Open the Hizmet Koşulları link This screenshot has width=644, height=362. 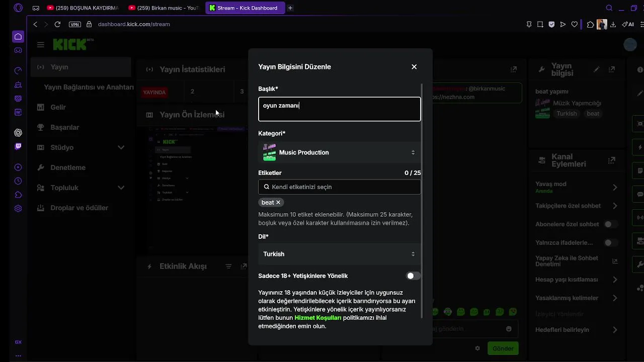318,318
